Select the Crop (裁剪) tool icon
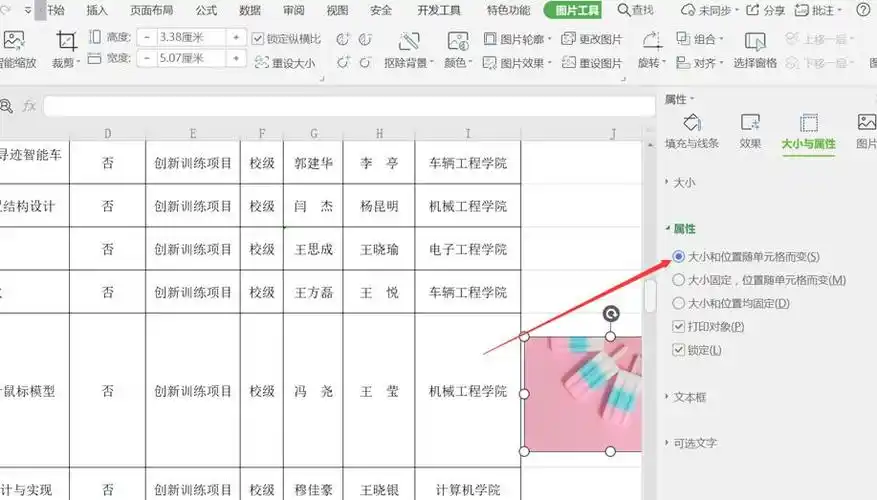This screenshot has height=500, width=877. [x=66, y=41]
